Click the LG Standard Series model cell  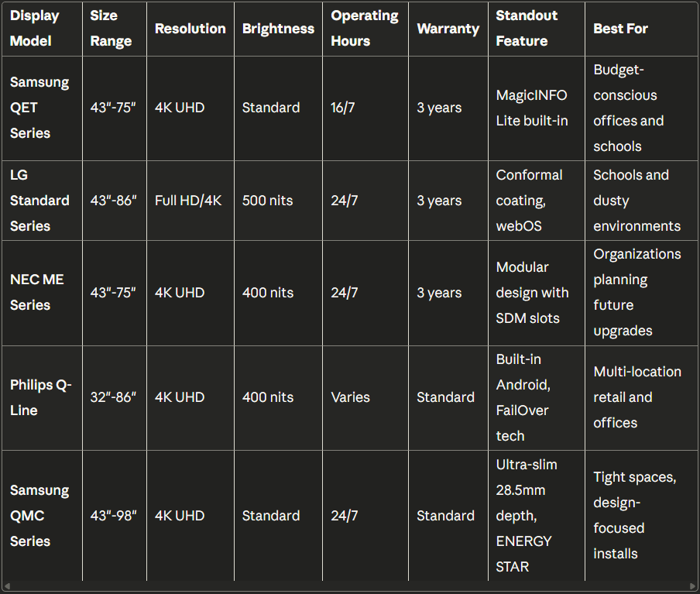click(x=39, y=201)
